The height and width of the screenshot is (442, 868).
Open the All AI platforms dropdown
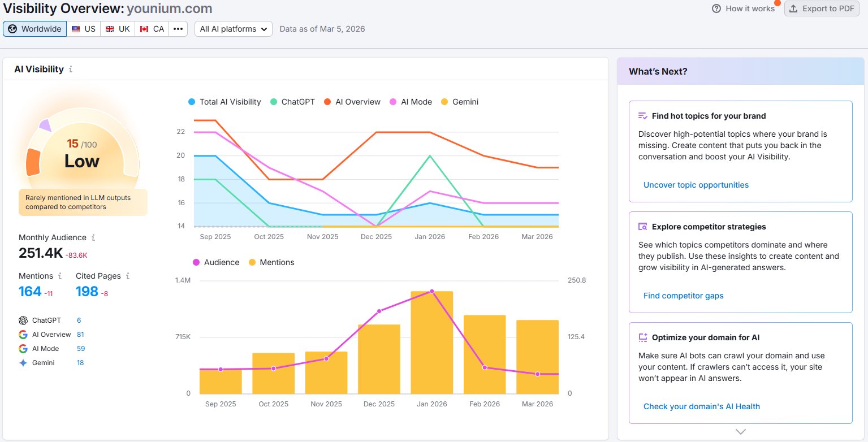click(x=234, y=29)
